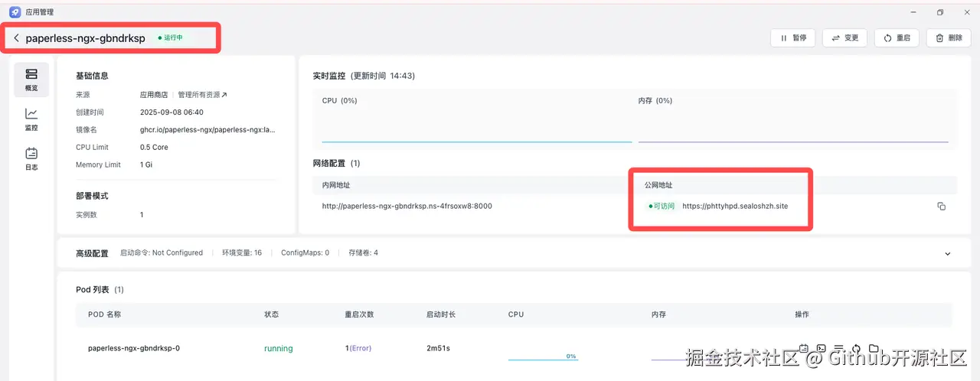Click the 变更 update button

tap(844, 37)
